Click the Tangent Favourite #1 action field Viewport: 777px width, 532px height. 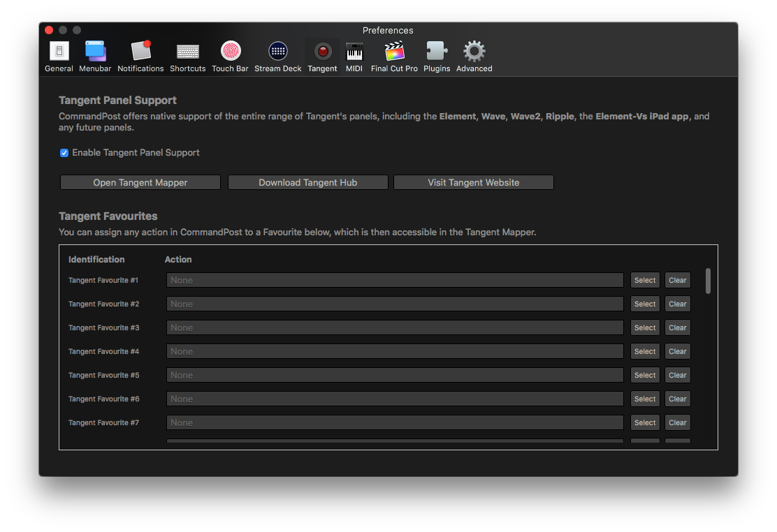395,281
